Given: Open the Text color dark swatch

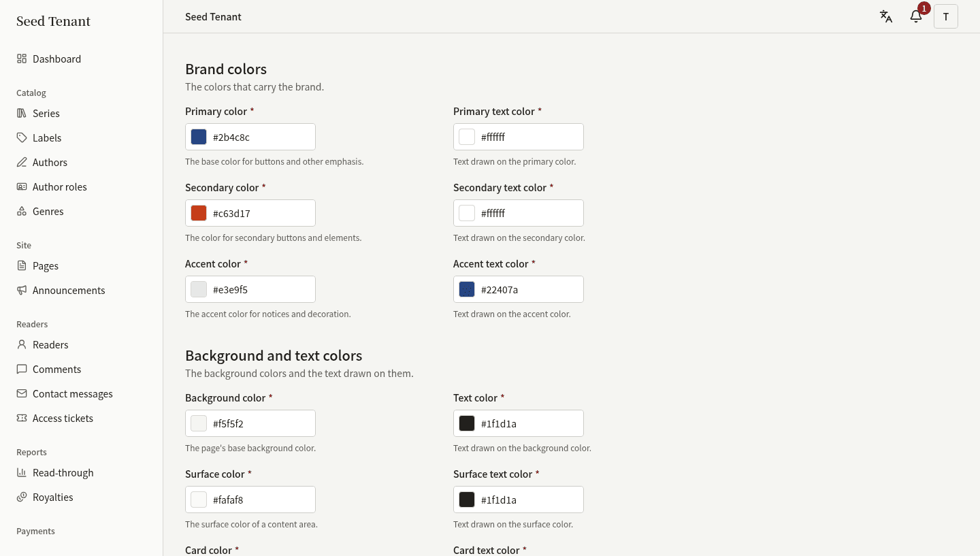Looking at the screenshot, I should click(x=467, y=423).
